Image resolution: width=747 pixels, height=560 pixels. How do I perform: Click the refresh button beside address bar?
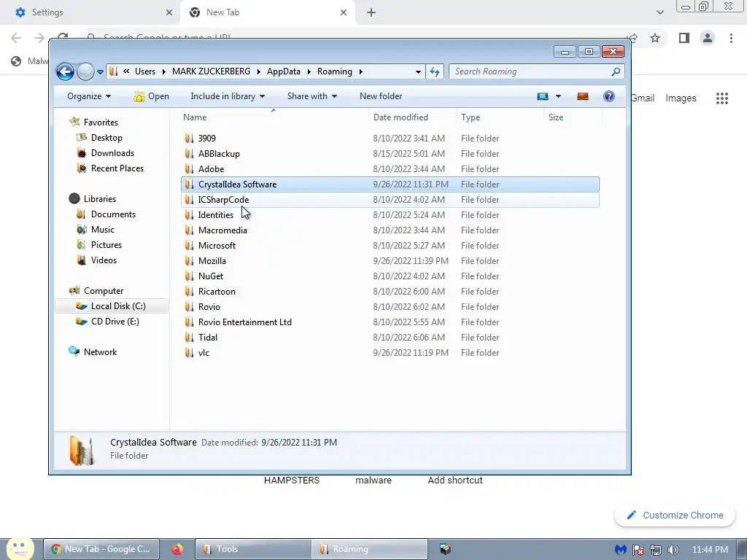point(435,71)
